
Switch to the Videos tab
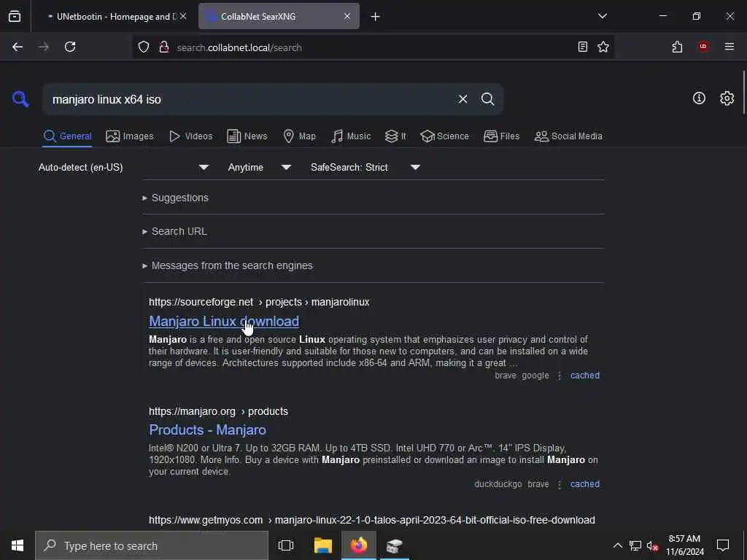(190, 136)
